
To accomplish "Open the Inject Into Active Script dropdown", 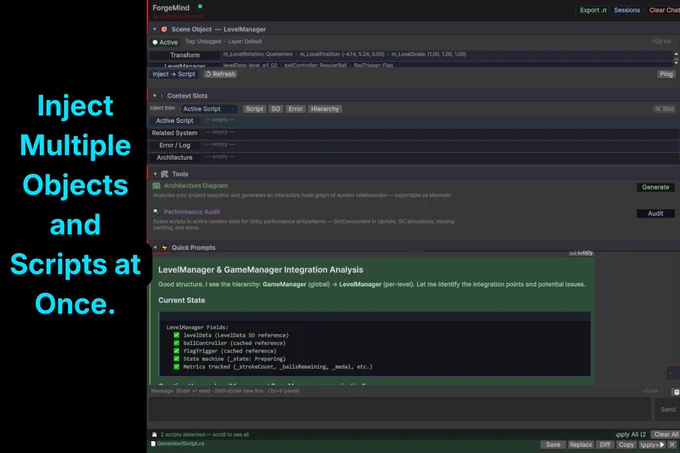I will (x=209, y=109).
